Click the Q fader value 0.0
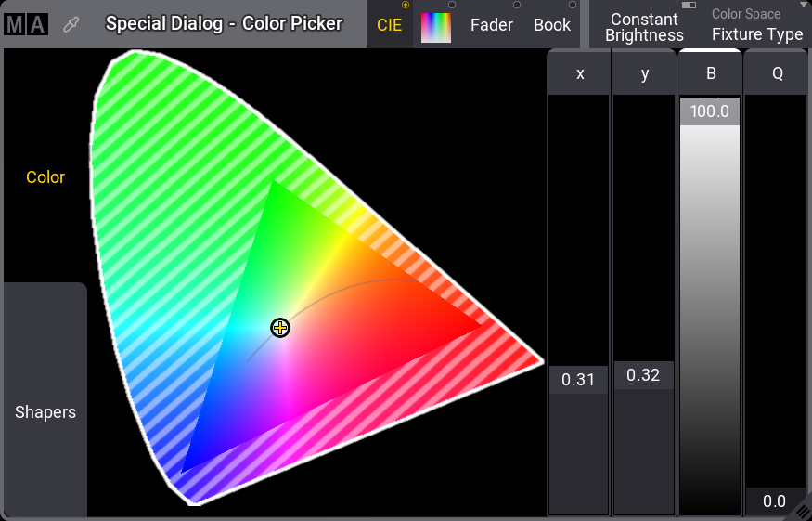This screenshot has height=521, width=812. 774,501
